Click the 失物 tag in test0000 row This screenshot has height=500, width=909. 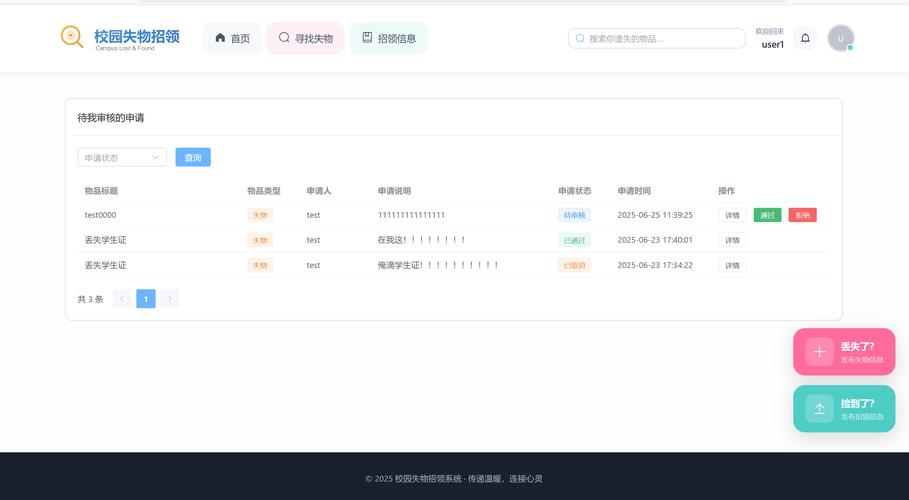point(260,215)
